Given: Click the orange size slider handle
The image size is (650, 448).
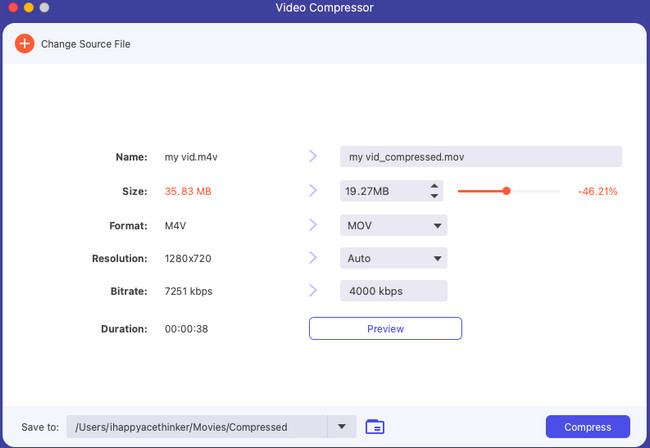Looking at the screenshot, I should pyautogui.click(x=506, y=191).
